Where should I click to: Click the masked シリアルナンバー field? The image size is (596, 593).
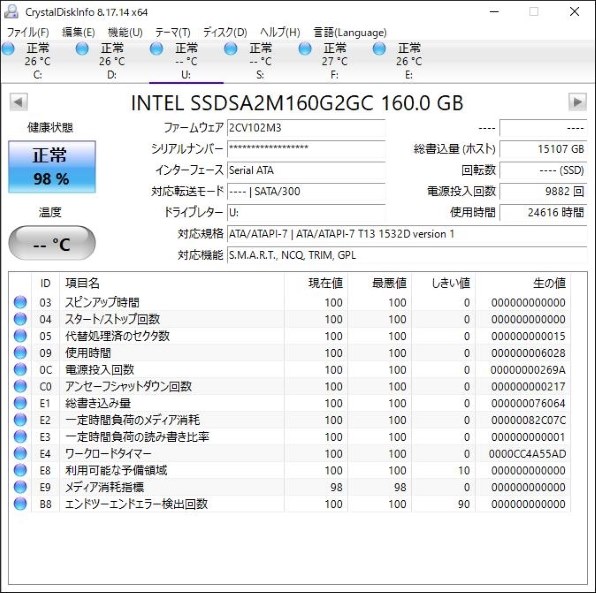coord(306,149)
